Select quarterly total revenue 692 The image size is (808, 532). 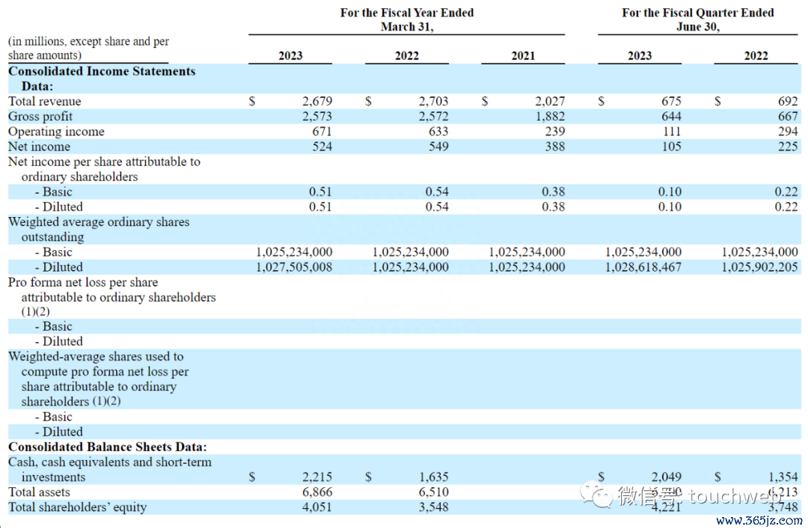pyautogui.click(x=788, y=101)
